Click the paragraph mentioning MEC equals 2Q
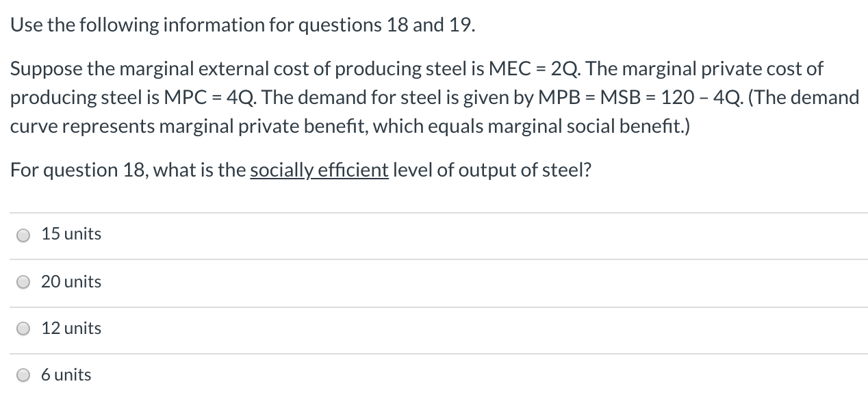Screen dimensions: 868x412 click(x=434, y=97)
